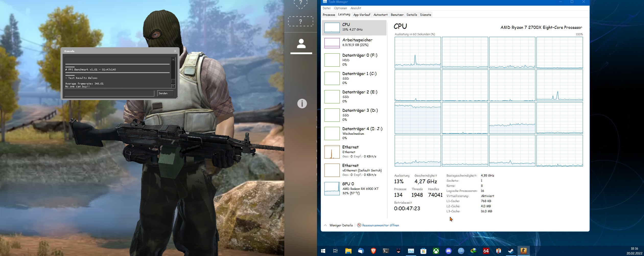Switch to the Leistung tab
Viewport: 644px width, 256px height.
tap(344, 15)
